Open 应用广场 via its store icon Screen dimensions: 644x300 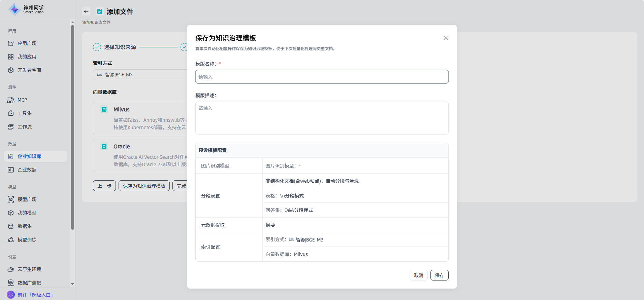pyautogui.click(x=11, y=43)
